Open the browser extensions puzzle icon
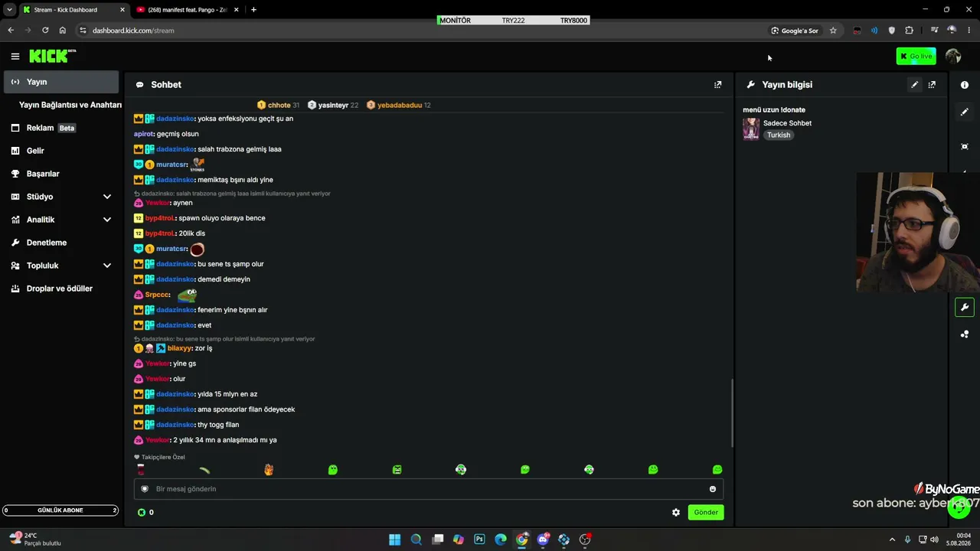The height and width of the screenshot is (551, 980). click(x=909, y=31)
